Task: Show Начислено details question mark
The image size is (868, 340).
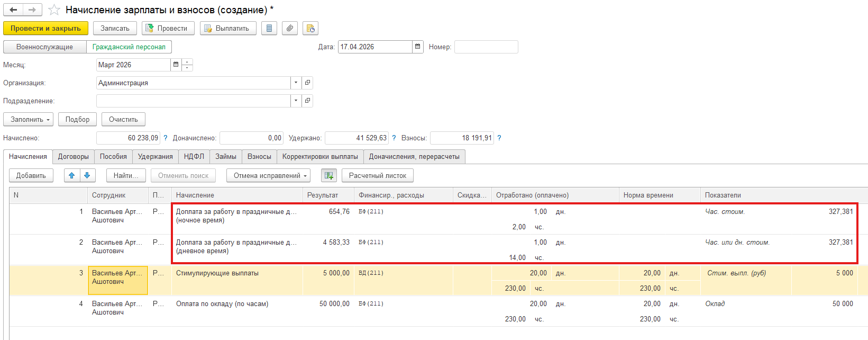Action: 166,138
